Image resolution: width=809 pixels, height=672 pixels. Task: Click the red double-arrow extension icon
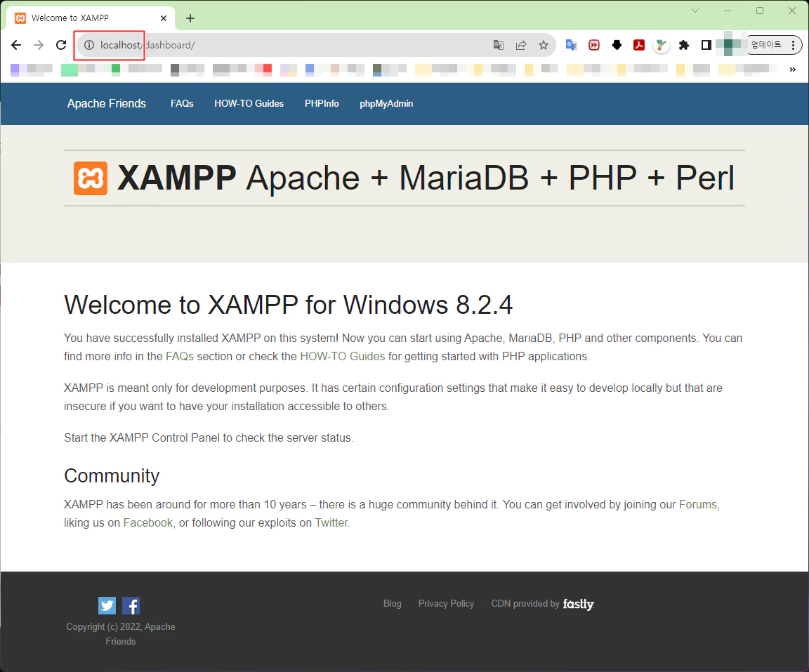pyautogui.click(x=594, y=45)
